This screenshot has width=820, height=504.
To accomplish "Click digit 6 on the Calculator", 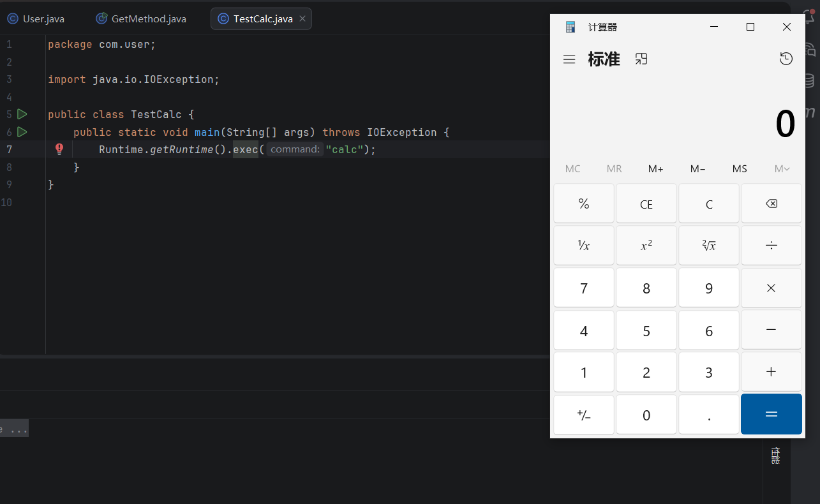I will point(708,330).
